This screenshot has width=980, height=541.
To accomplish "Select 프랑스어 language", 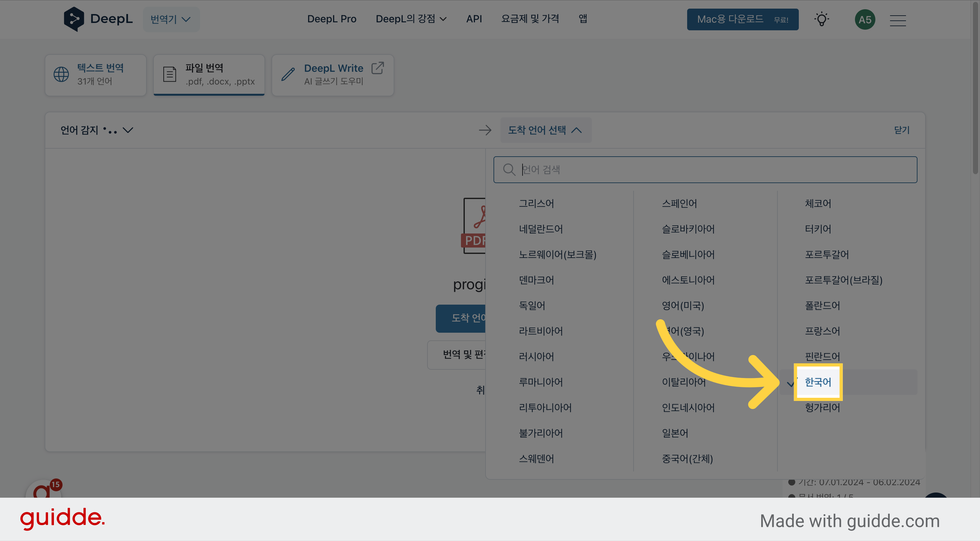I will tap(822, 331).
